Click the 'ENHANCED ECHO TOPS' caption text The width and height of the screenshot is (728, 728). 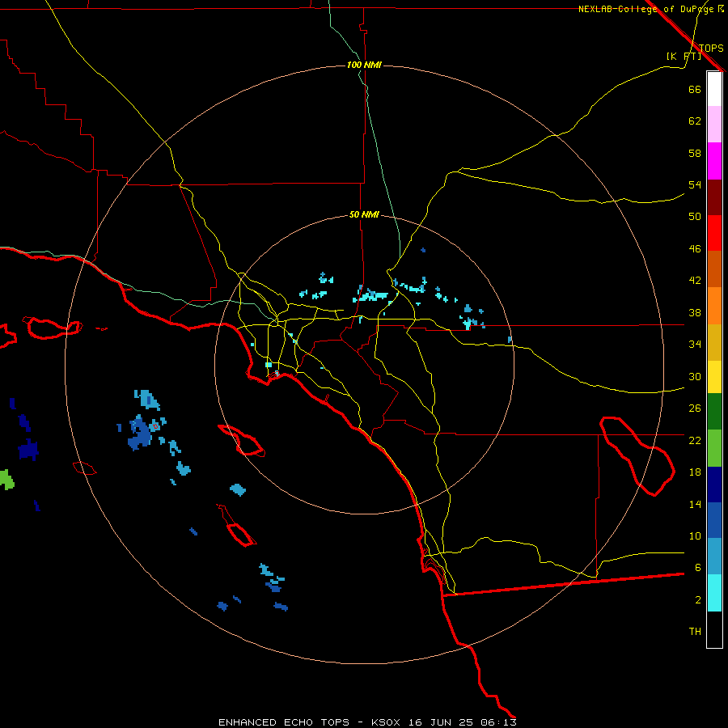click(x=284, y=722)
